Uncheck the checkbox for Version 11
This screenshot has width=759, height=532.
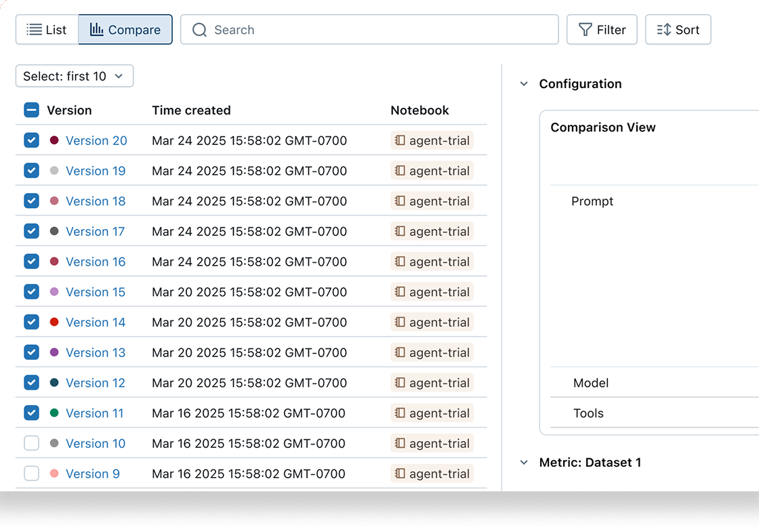pyautogui.click(x=31, y=413)
